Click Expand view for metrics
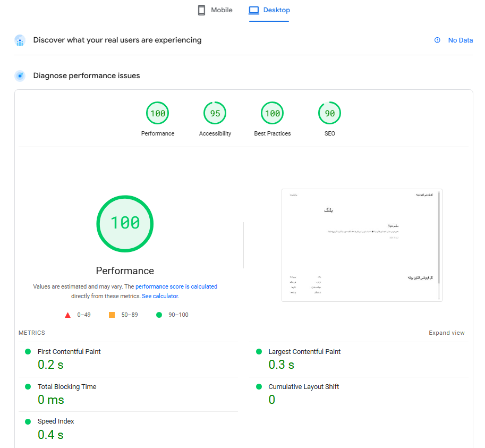The height and width of the screenshot is (448, 485). tap(447, 333)
